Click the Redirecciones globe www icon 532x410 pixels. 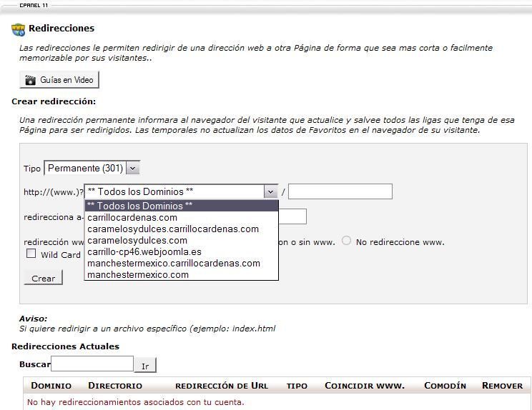(18, 29)
